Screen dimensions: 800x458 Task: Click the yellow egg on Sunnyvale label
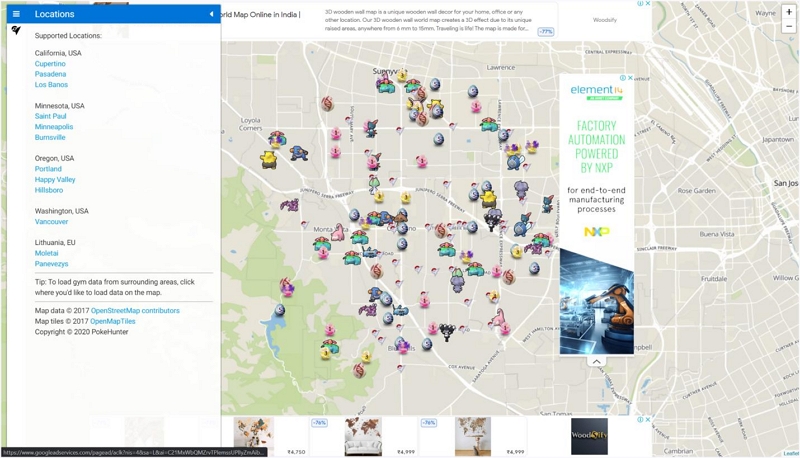[402, 76]
